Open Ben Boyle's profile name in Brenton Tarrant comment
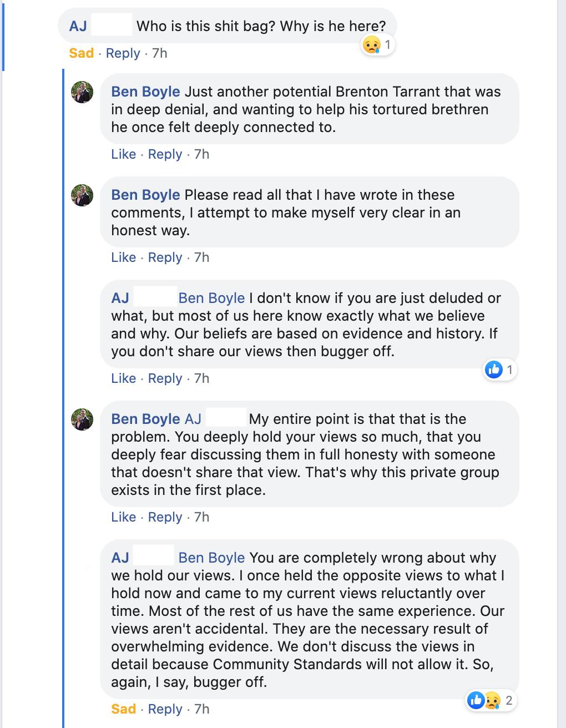 click(145, 92)
